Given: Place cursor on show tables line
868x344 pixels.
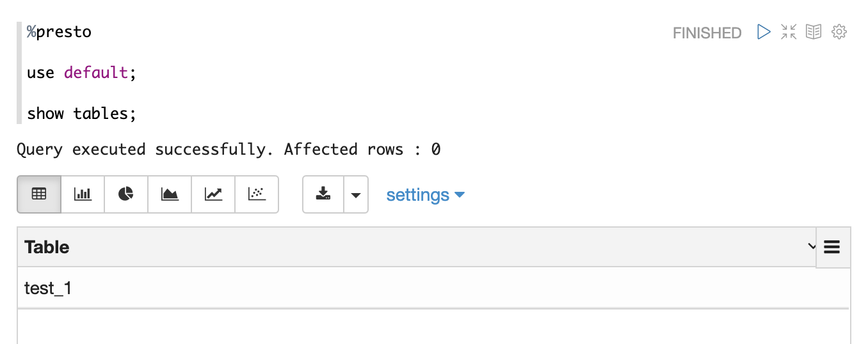Looking at the screenshot, I should (82, 114).
